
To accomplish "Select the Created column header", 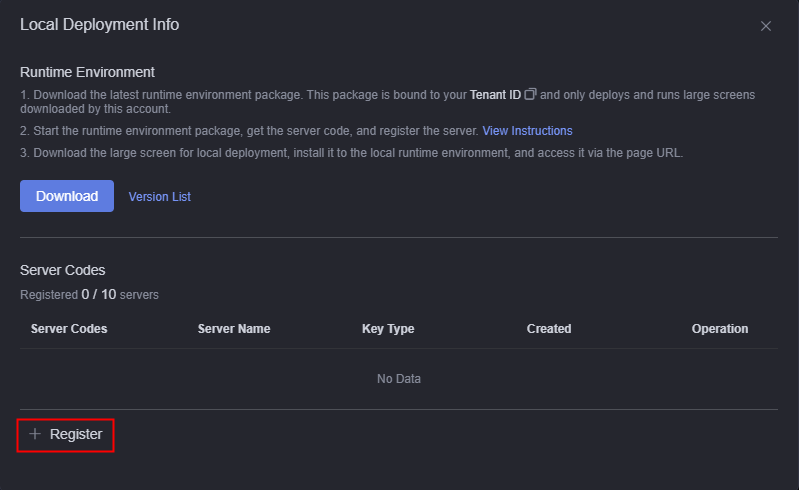I will click(x=549, y=329).
